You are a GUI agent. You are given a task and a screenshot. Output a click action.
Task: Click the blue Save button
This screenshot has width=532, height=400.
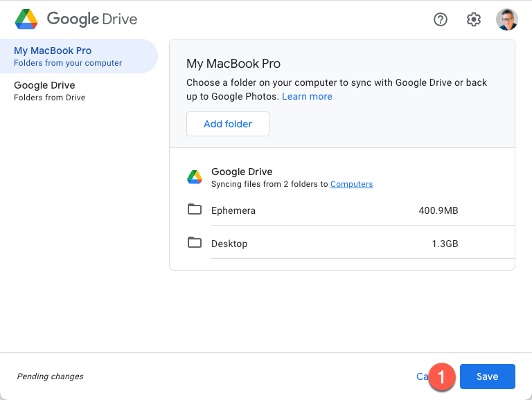click(x=487, y=376)
